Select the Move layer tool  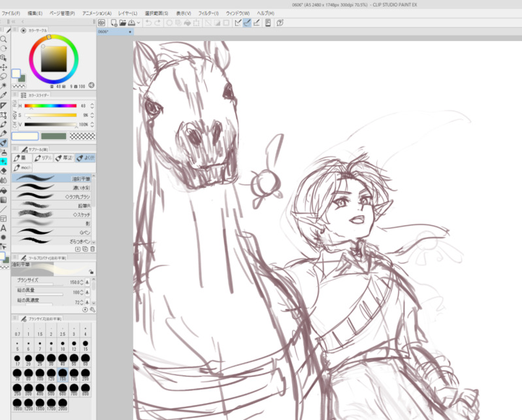tap(3, 67)
